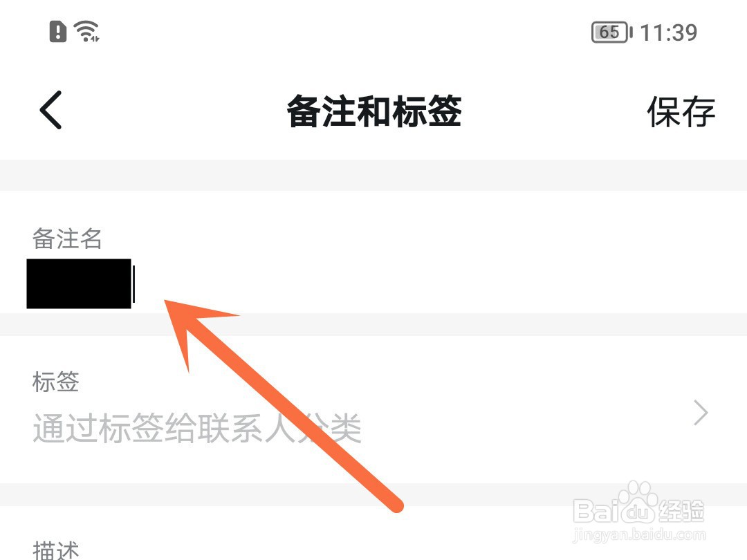Click the Baidu 经验 watermark logo

coord(638,504)
